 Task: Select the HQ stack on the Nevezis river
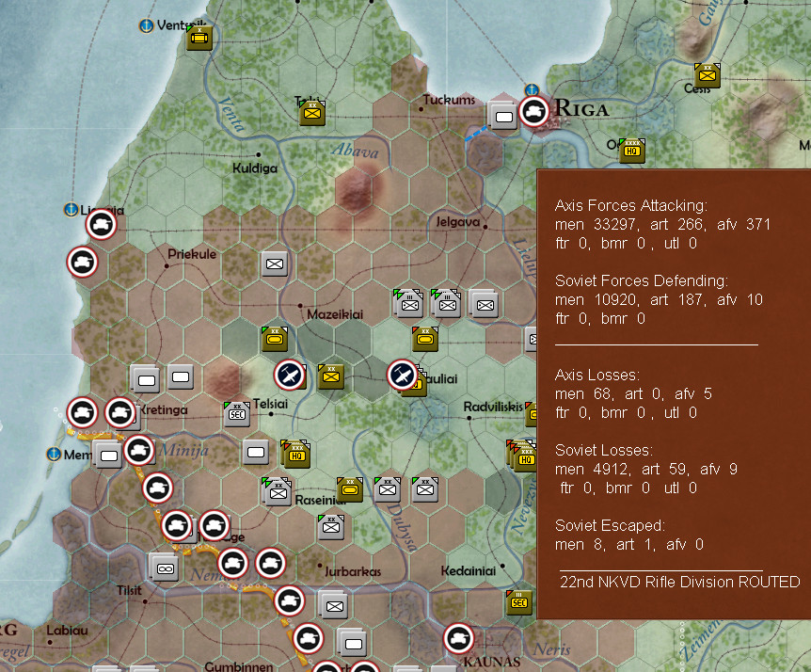pyautogui.click(x=523, y=456)
